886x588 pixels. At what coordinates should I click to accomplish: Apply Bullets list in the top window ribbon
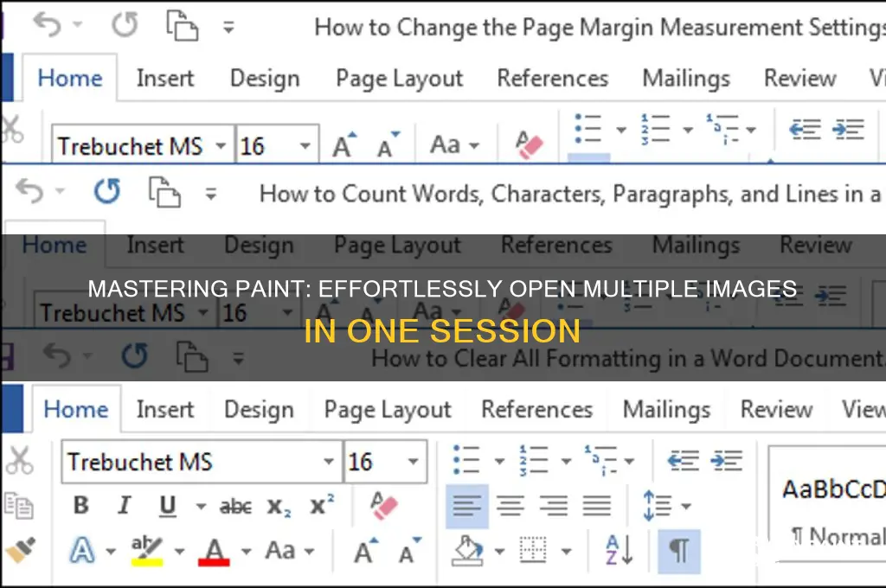click(x=587, y=130)
